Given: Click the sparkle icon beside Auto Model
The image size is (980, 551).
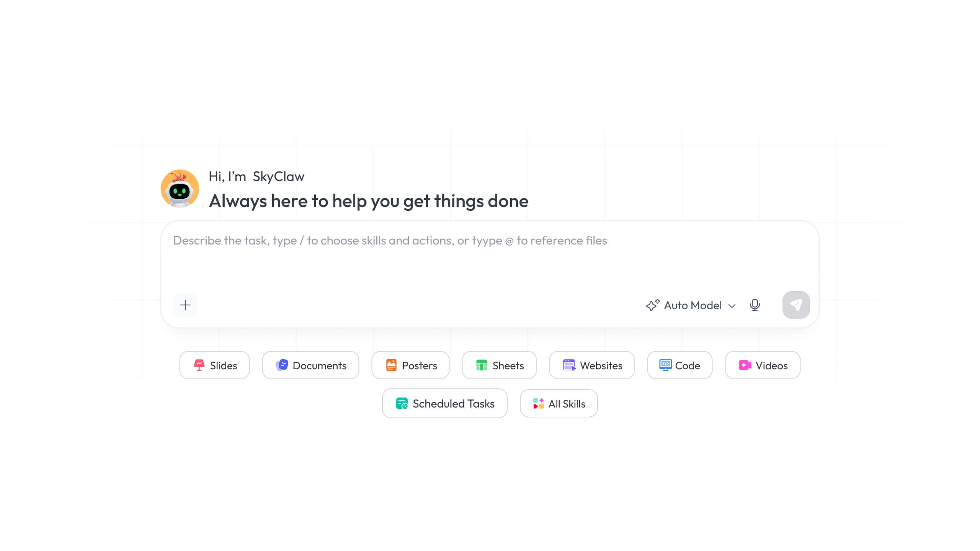Looking at the screenshot, I should 653,305.
